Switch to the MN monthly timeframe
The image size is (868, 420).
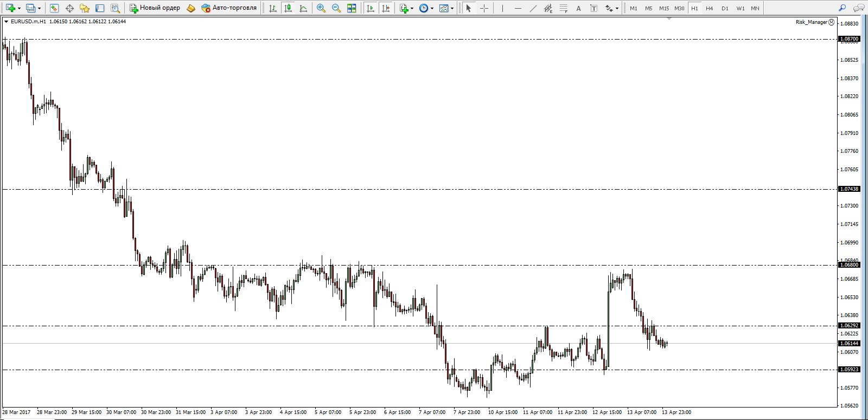pos(755,8)
